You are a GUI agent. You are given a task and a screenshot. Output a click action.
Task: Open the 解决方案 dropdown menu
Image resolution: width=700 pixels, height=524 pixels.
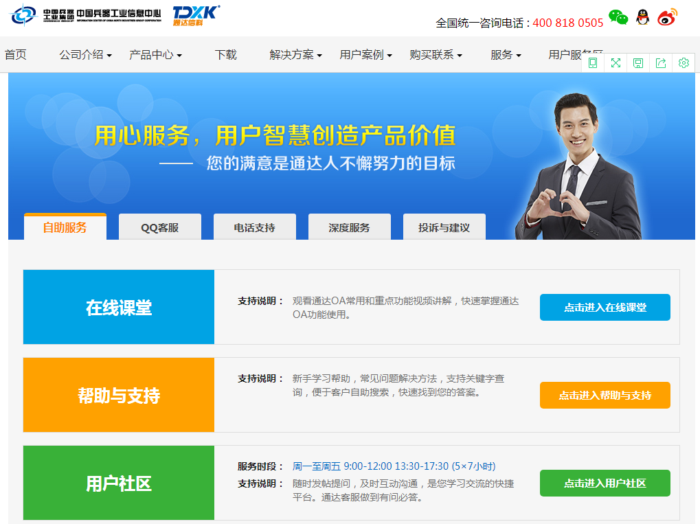click(x=295, y=55)
